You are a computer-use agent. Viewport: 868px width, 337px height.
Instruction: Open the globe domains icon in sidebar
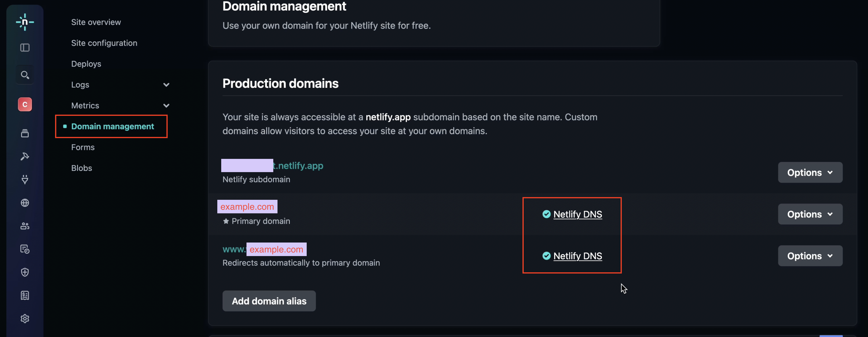(25, 203)
